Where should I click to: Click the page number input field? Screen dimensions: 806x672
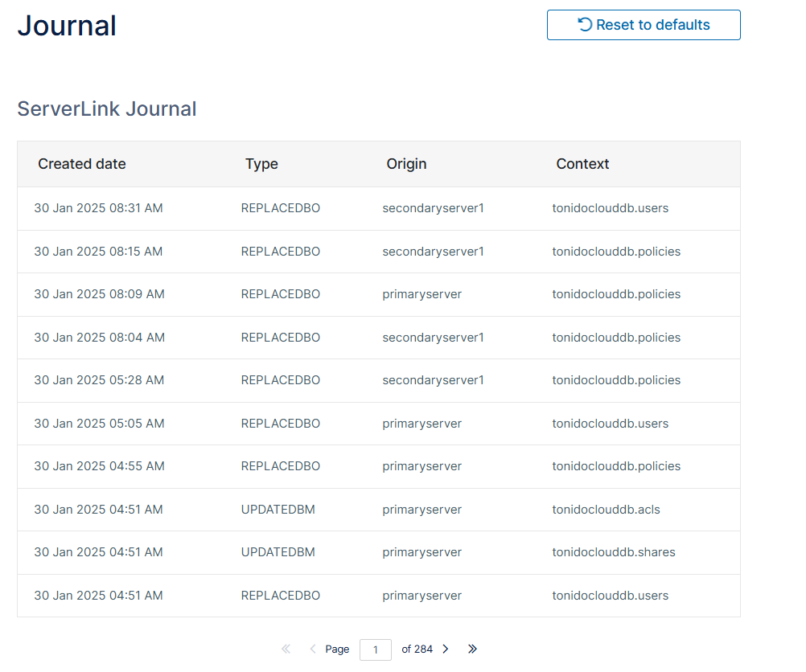(x=375, y=649)
